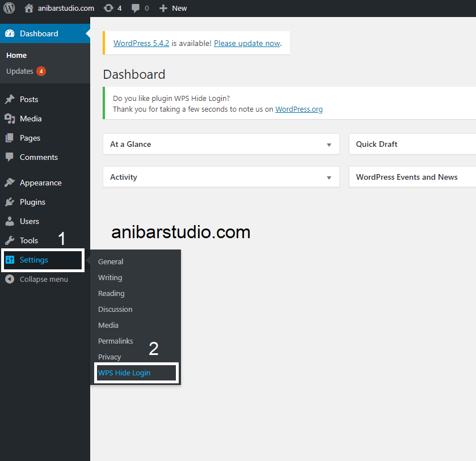476x461 pixels.
Task: Click the Dashboard gauge icon in sidebar
Action: 10,33
